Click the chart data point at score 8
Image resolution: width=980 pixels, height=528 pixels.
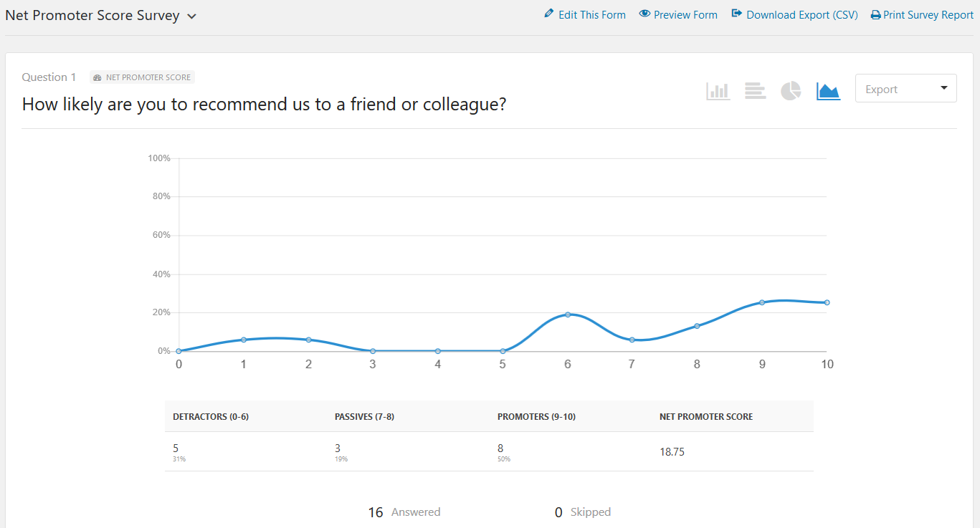(x=697, y=326)
